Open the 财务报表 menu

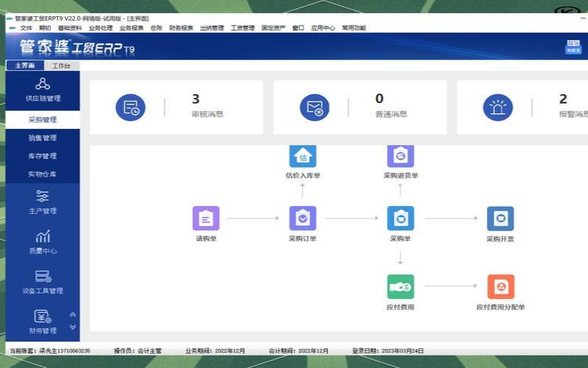(x=181, y=28)
